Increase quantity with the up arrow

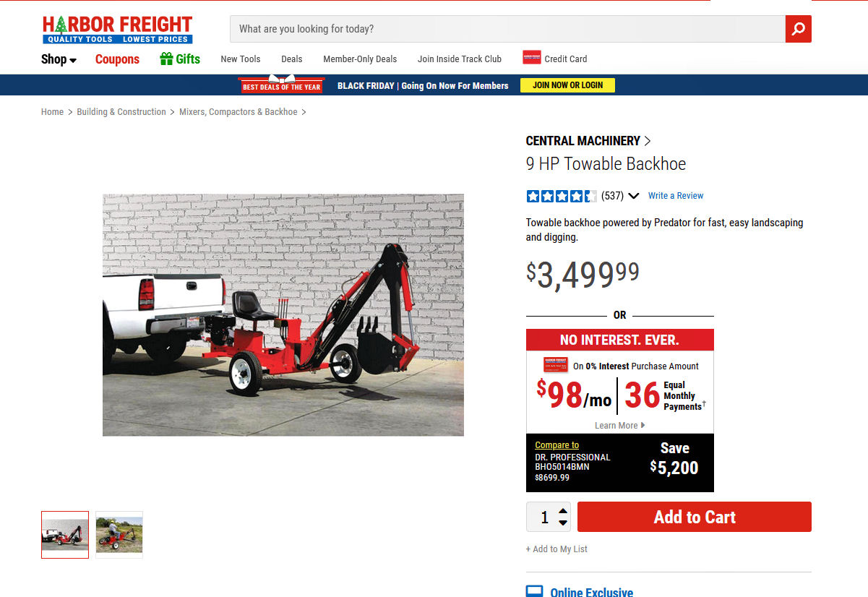563,511
